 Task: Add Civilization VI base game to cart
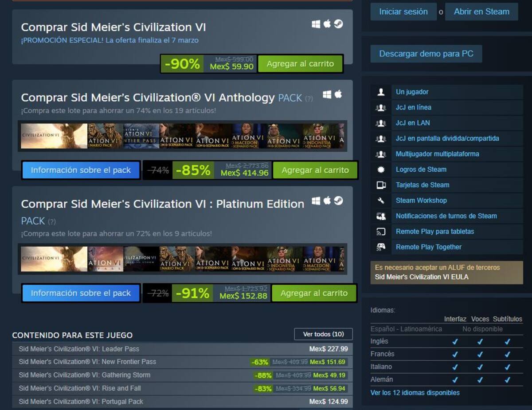(x=300, y=64)
